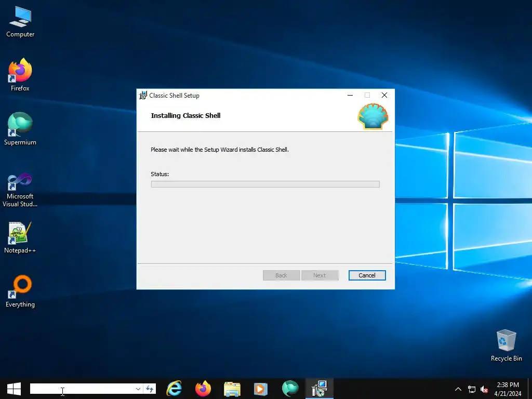Open the network tray icon
The image size is (532, 399).
point(472,389)
